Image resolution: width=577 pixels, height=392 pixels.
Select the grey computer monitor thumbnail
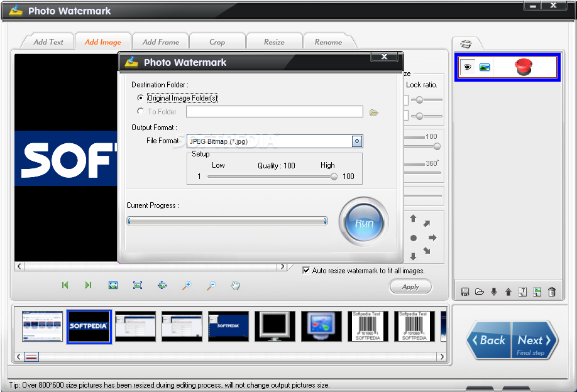pos(275,326)
